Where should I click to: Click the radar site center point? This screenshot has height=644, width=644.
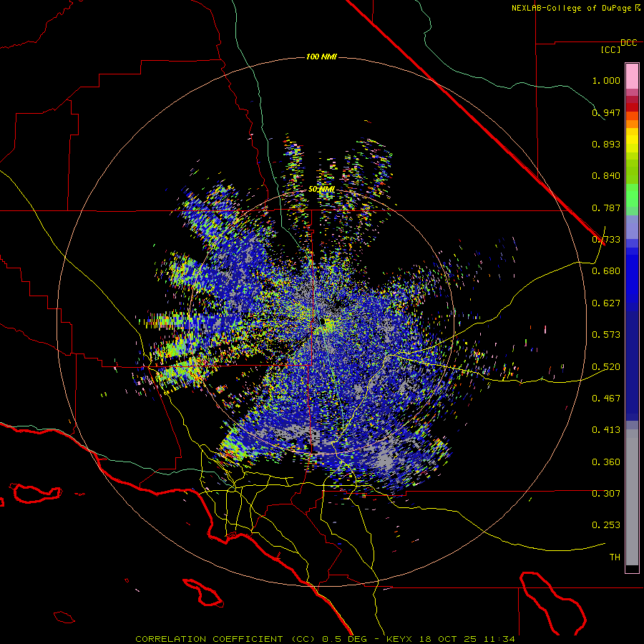pos(323,321)
